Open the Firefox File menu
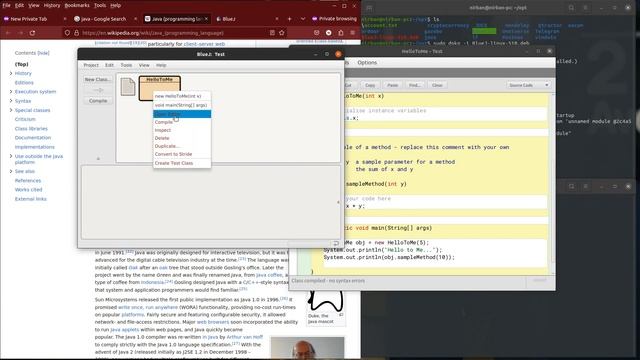Image resolution: width=640 pixels, height=360 pixels. point(6,5)
